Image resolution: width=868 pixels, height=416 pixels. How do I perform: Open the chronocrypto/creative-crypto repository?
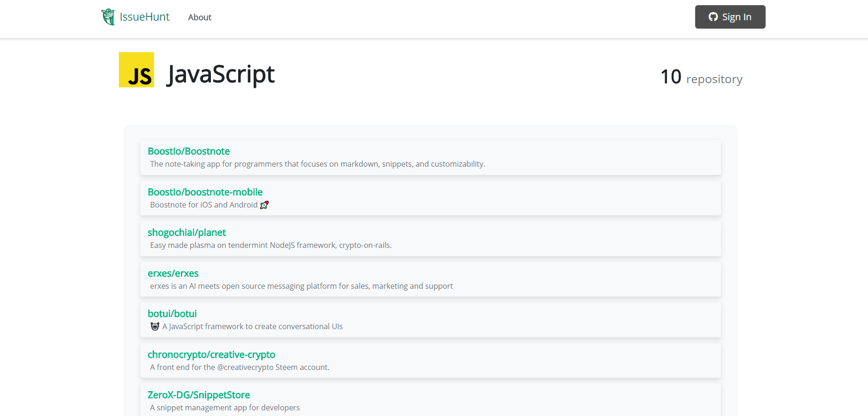tap(211, 354)
